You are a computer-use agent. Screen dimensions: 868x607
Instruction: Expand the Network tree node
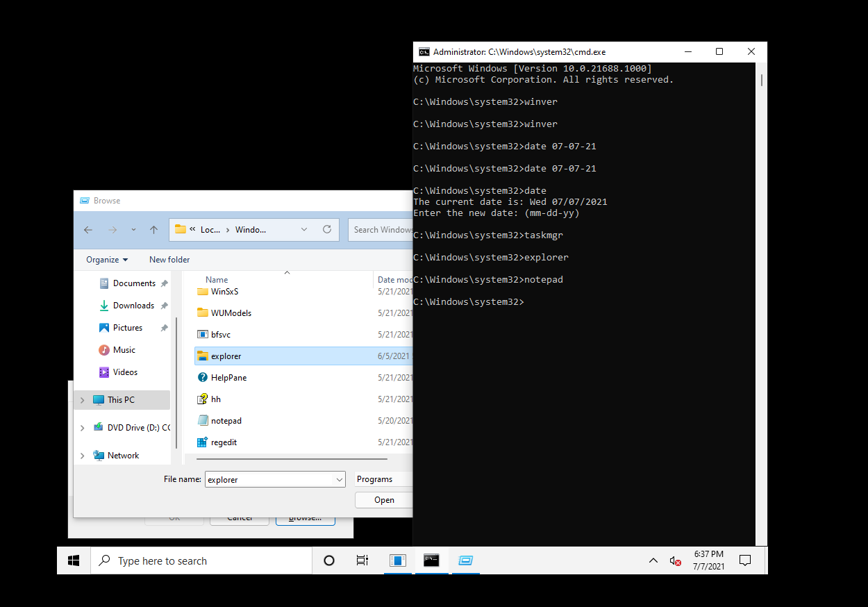tap(83, 456)
